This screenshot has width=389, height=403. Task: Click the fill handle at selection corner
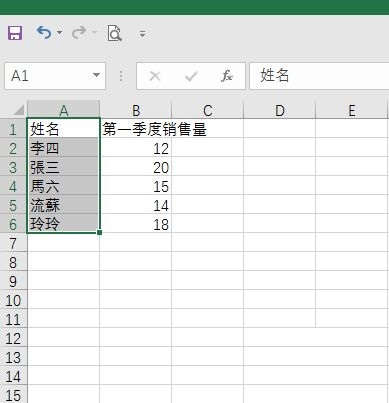(x=99, y=232)
